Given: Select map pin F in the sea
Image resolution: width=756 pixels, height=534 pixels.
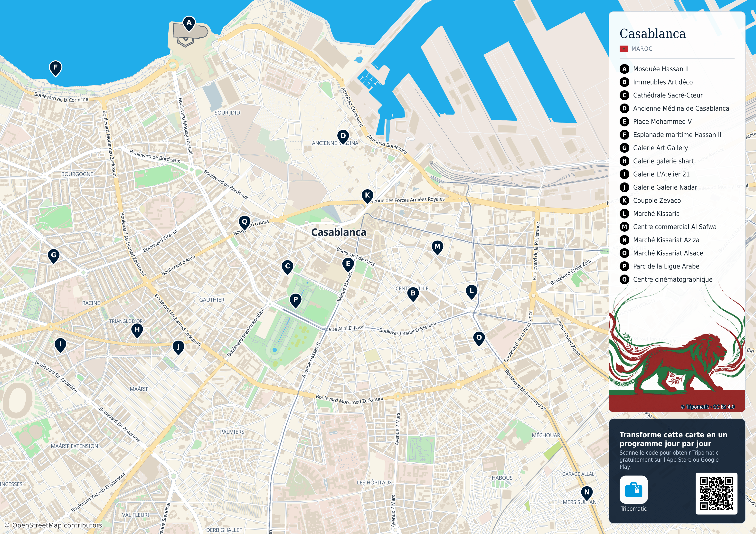Looking at the screenshot, I should pos(56,68).
